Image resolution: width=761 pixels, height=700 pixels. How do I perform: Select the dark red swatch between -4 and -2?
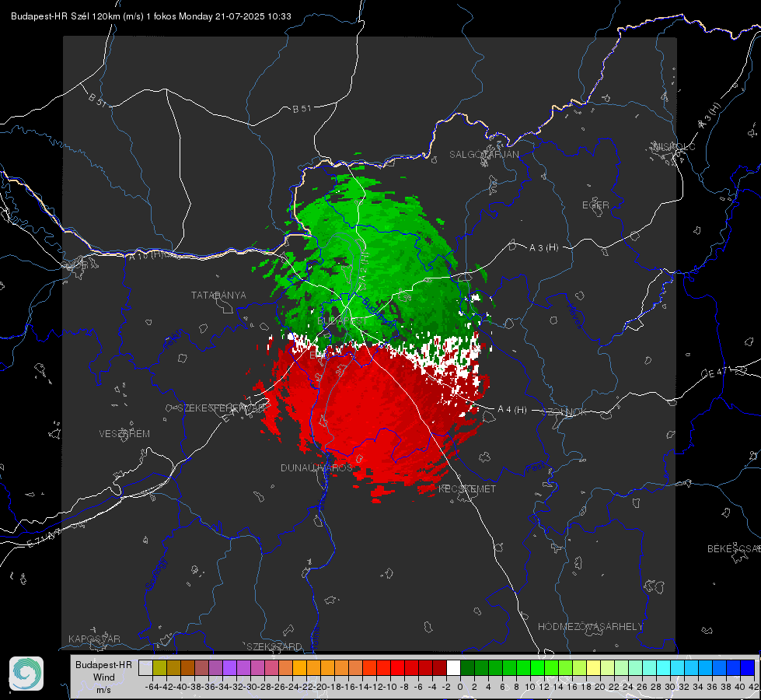click(439, 668)
